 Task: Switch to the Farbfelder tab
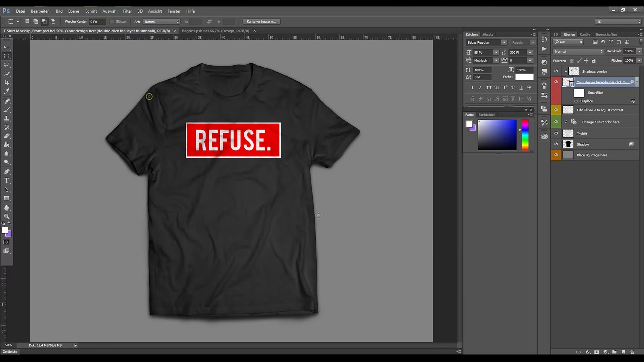(487, 115)
